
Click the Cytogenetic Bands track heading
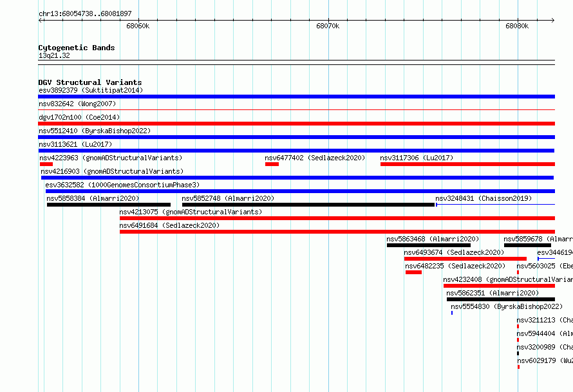click(x=77, y=48)
